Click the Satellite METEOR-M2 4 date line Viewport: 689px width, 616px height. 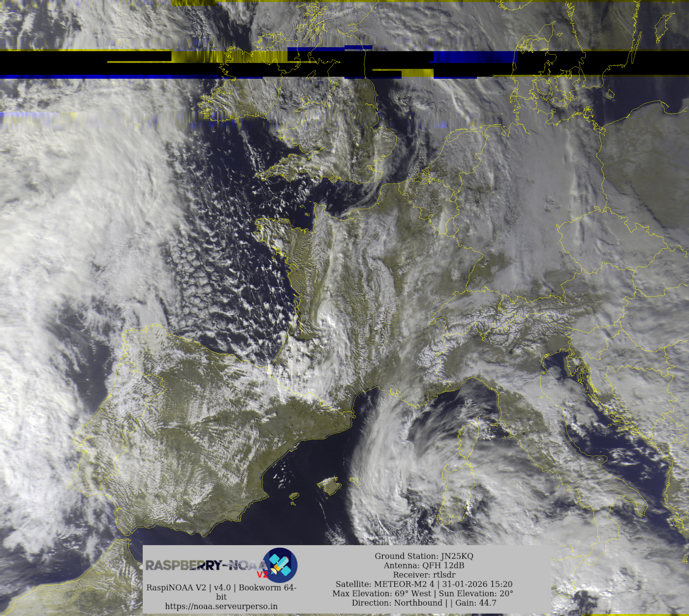click(x=423, y=584)
